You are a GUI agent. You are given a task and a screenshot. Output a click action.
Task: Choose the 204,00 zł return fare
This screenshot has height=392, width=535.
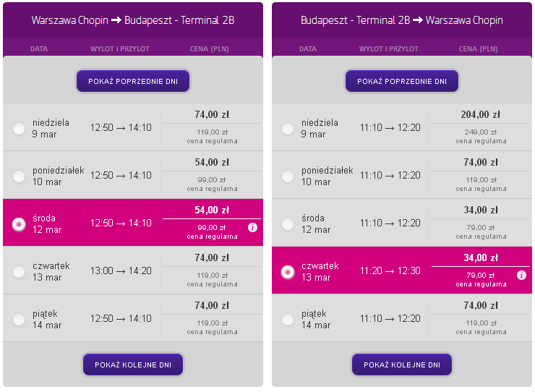[480, 115]
